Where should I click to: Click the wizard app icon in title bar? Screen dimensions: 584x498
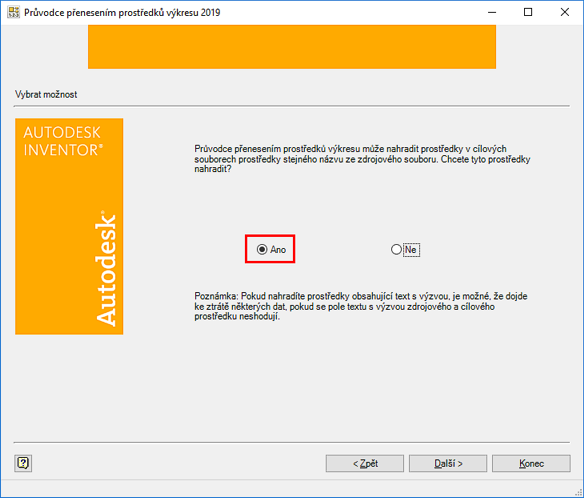(x=13, y=12)
